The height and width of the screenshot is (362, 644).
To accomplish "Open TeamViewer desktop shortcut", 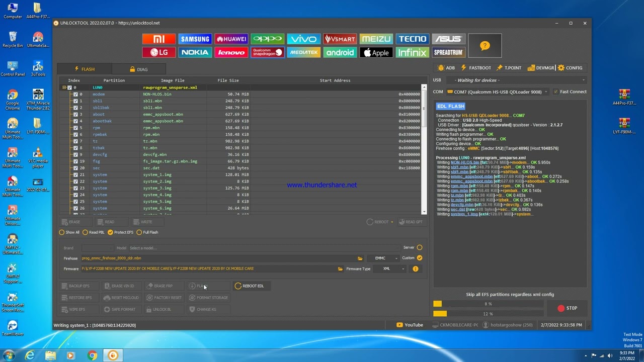I will pos(13,328).
